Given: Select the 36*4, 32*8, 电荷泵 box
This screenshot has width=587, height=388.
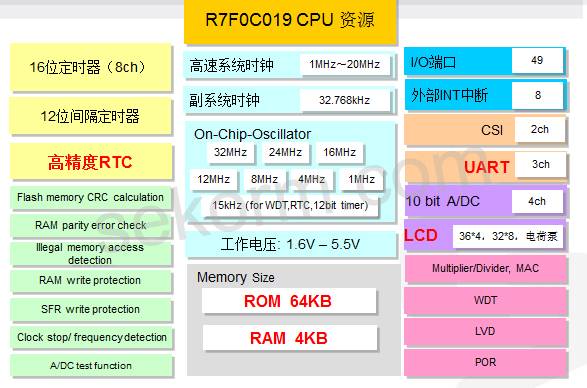Looking at the screenshot, I should (508, 236).
